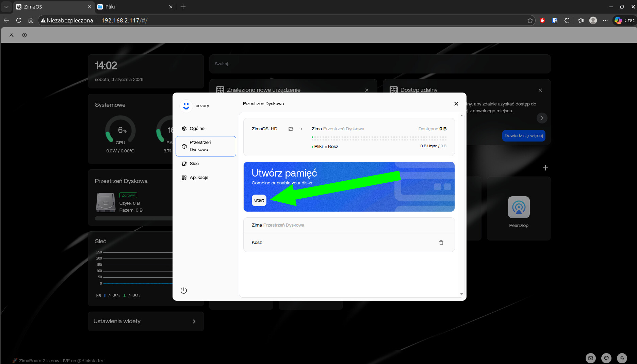The width and height of the screenshot is (637, 364).
Task: Click the power icon in settings sidebar
Action: (x=184, y=291)
